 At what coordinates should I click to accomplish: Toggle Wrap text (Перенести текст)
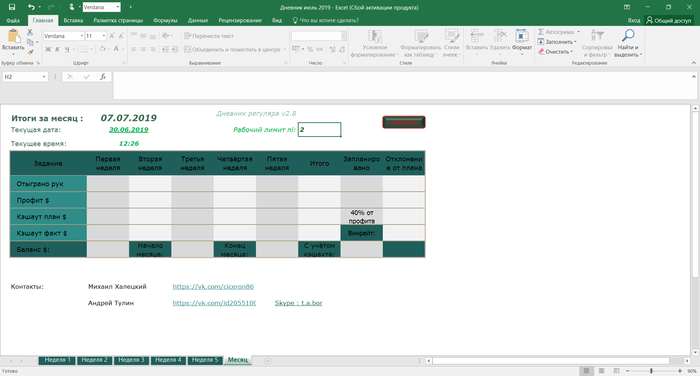[209, 36]
